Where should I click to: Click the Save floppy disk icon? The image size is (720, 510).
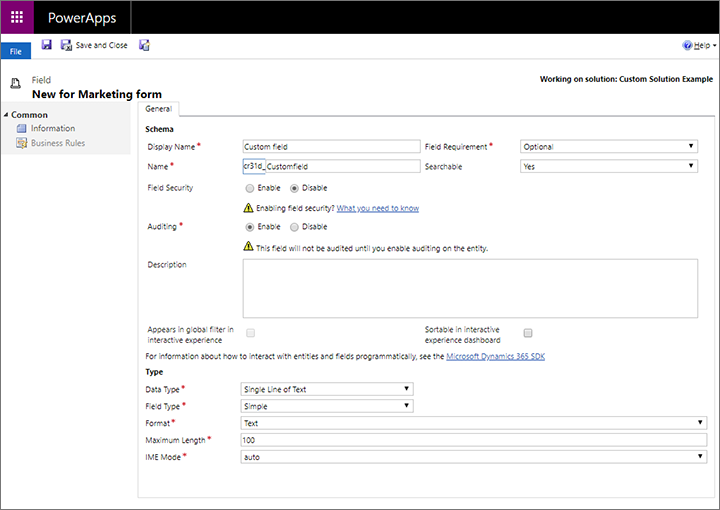pyautogui.click(x=46, y=45)
